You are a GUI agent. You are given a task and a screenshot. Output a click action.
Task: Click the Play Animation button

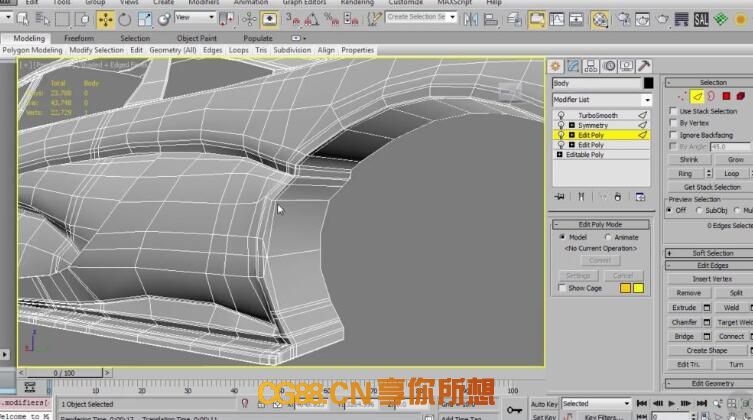coord(672,403)
